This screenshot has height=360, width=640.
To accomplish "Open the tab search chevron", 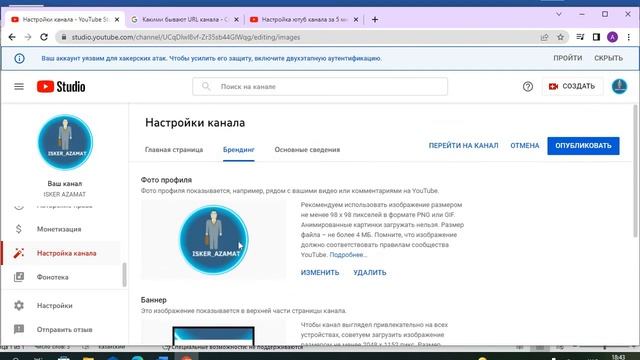I will 559,14.
